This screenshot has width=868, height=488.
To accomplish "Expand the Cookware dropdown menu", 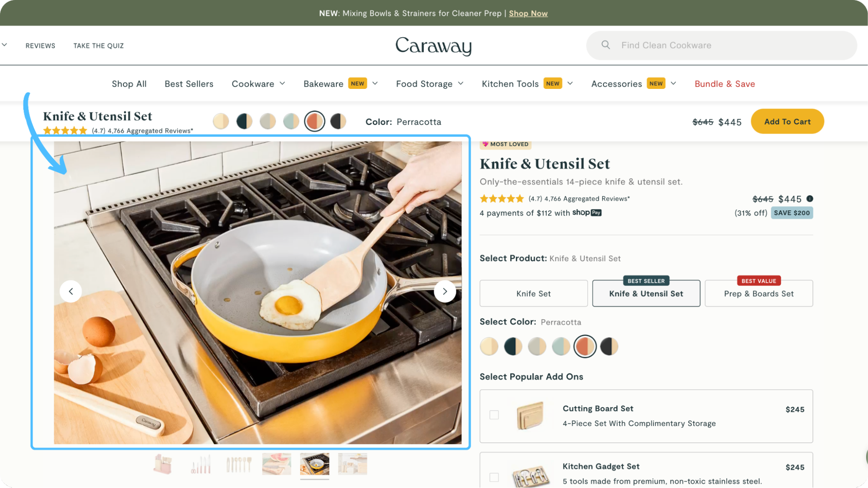I will point(283,83).
